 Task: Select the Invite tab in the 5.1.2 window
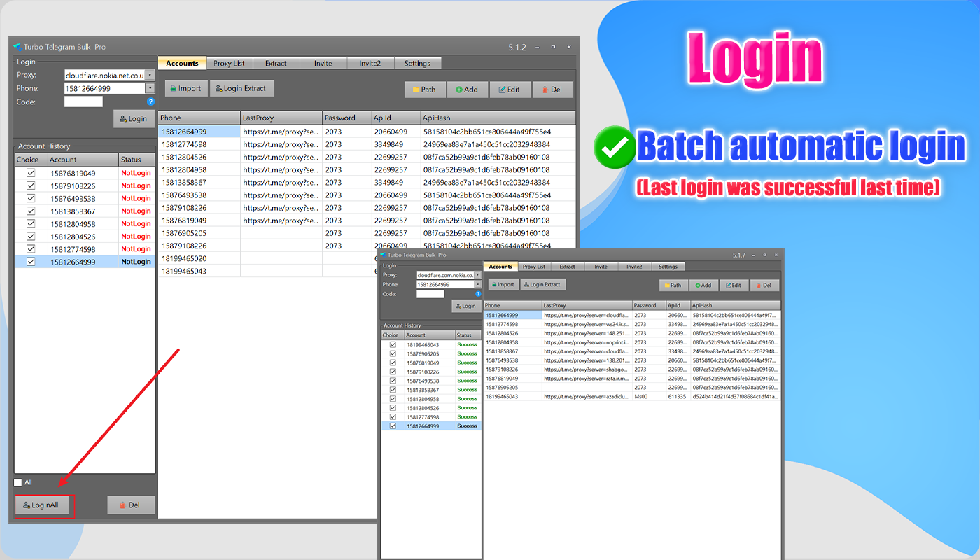pos(323,64)
